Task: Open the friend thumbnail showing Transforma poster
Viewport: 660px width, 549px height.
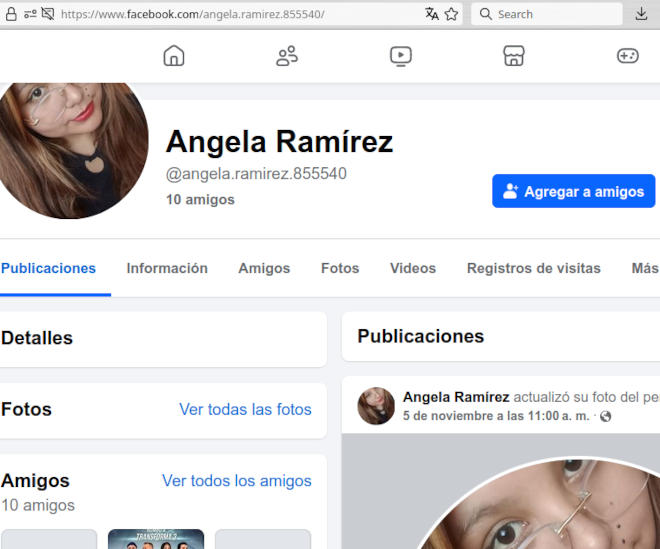Action: [156, 539]
